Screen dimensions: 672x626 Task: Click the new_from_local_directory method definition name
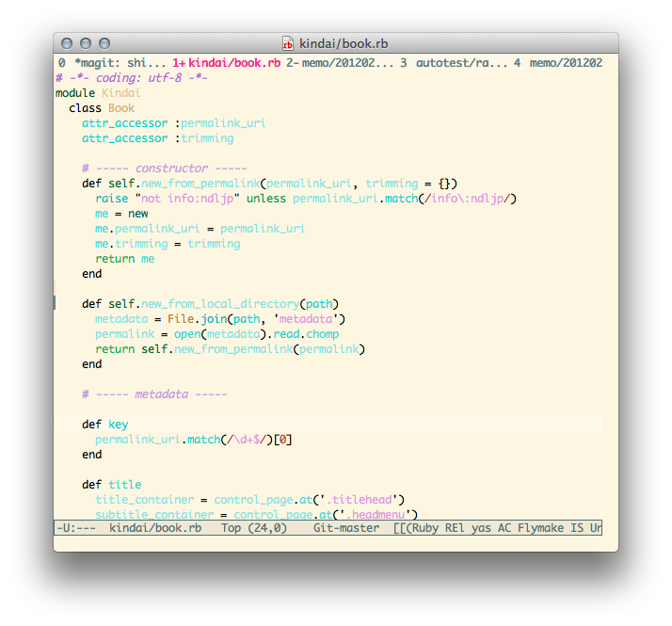[220, 304]
